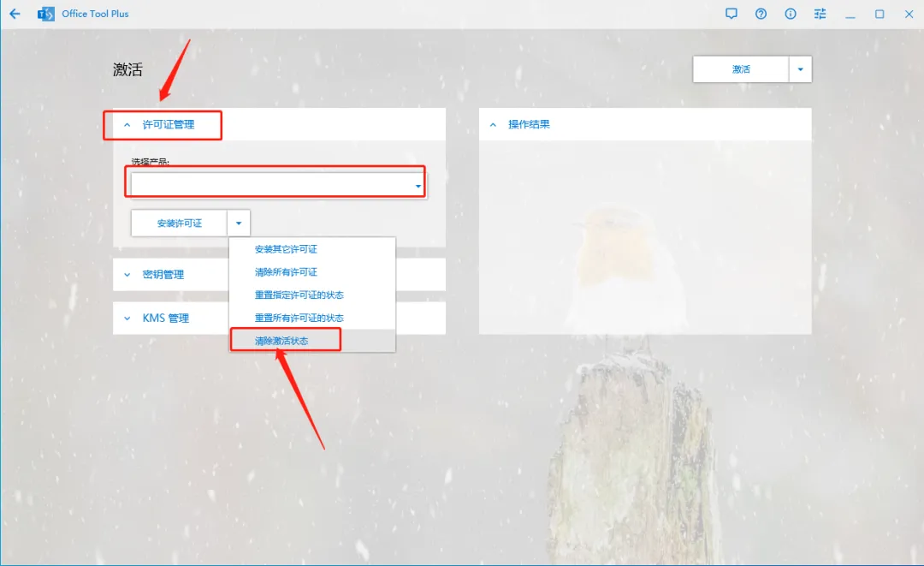Go back using the arrow icon

coord(15,14)
